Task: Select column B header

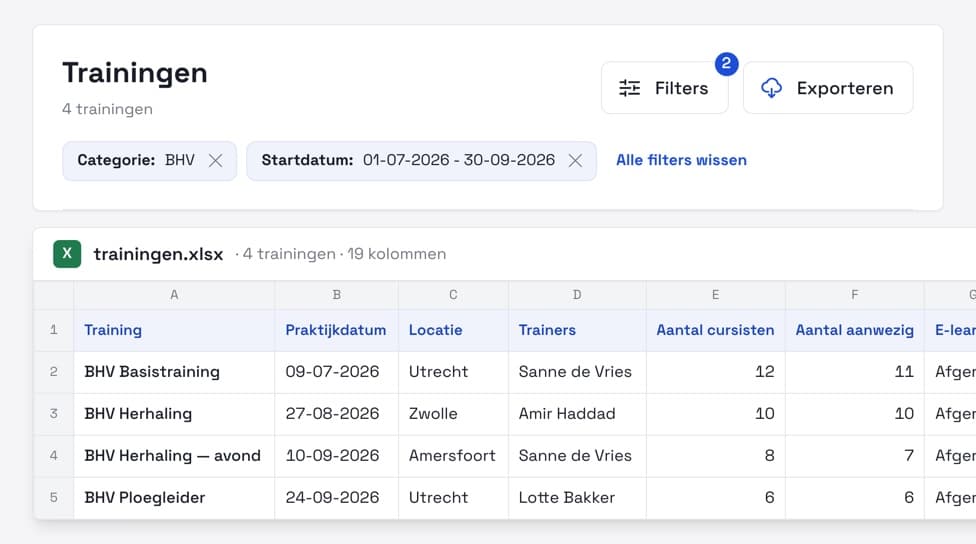Action: point(336,295)
